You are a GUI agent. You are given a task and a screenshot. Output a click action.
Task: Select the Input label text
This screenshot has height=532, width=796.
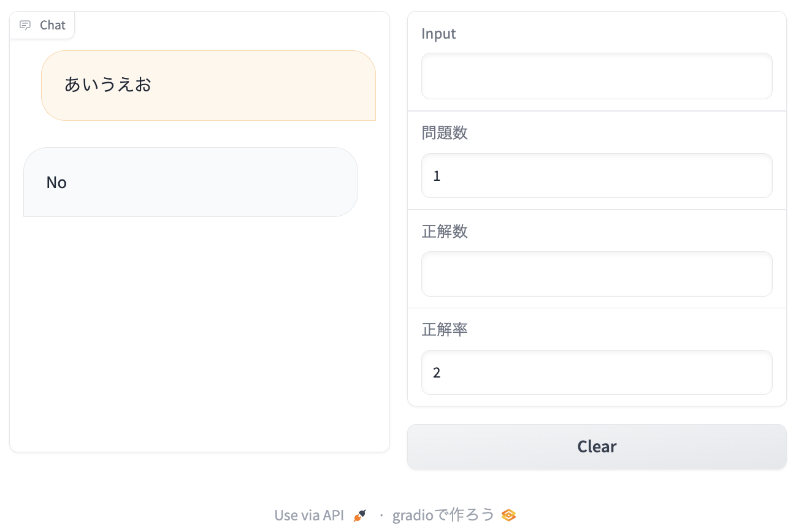(438, 34)
